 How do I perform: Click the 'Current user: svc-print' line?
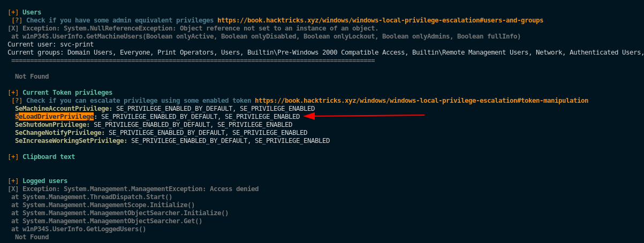(43, 44)
